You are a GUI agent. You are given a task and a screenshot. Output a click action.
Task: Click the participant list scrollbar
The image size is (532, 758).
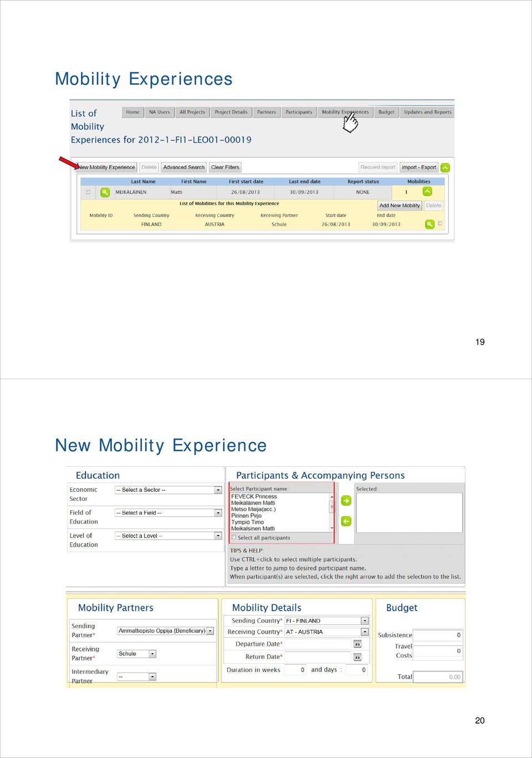[x=332, y=512]
